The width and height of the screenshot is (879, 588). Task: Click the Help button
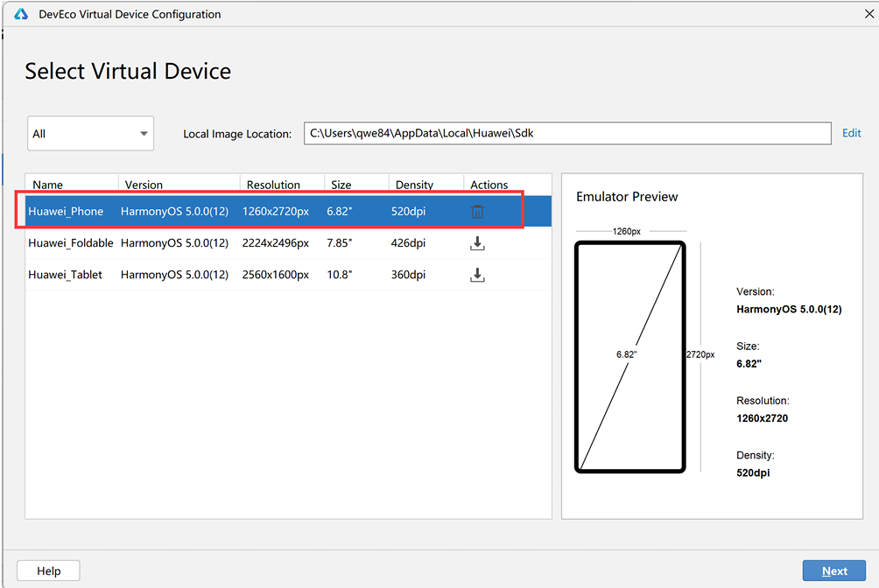coord(49,570)
